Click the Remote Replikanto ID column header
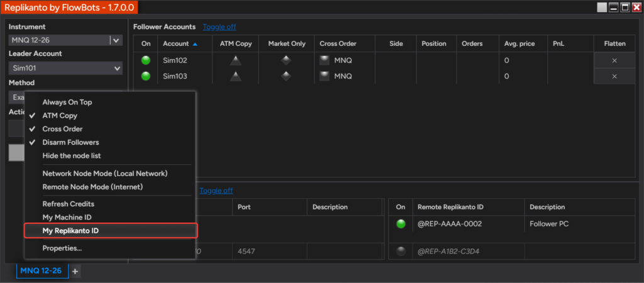Viewport: 644px width, 283px height. coord(468,207)
